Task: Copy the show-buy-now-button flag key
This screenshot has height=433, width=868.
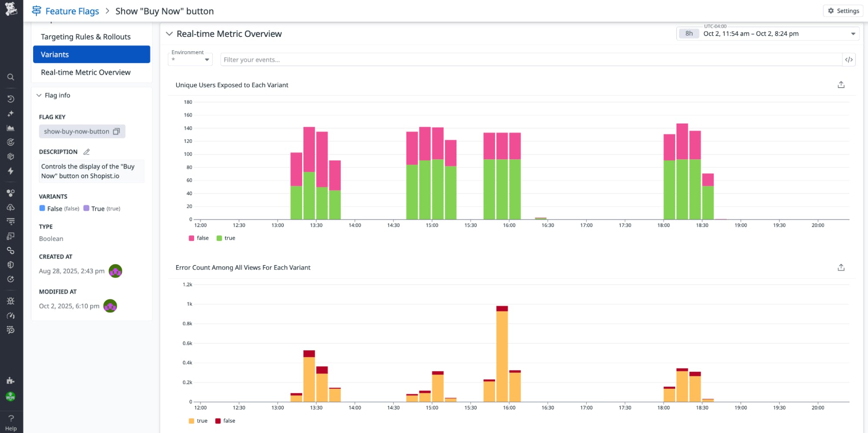Action: 116,131
